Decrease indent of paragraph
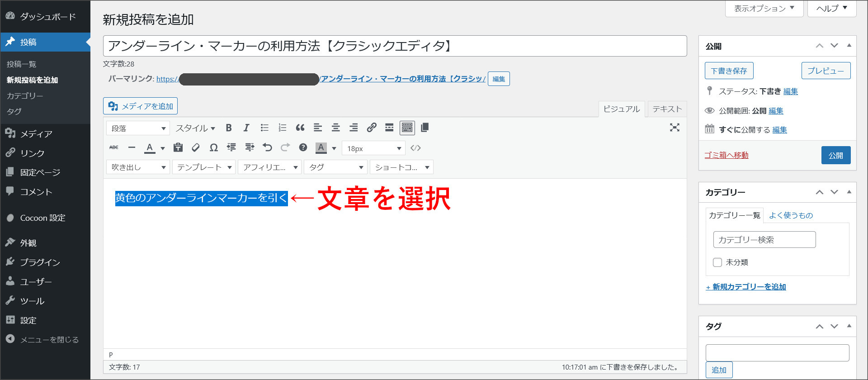Image resolution: width=868 pixels, height=380 pixels. (231, 147)
